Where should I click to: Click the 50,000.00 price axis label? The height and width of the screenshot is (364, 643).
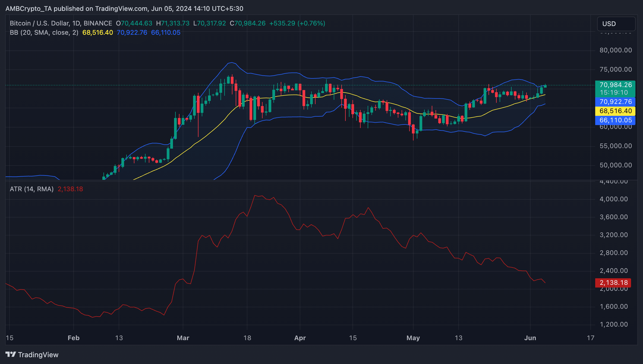coord(616,165)
